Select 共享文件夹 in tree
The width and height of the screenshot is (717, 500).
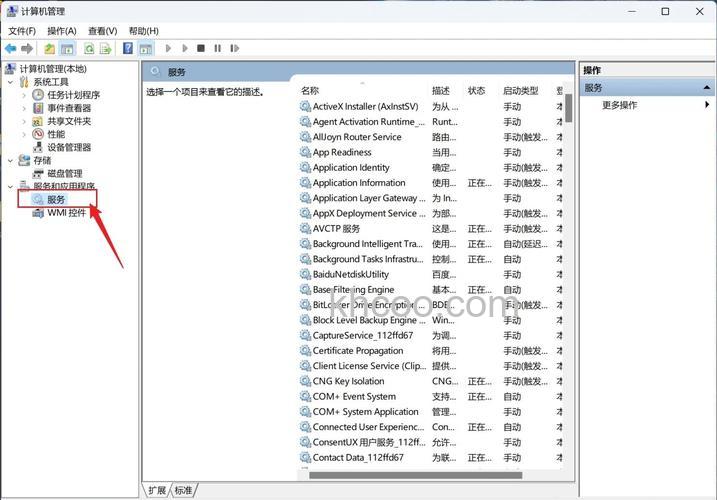tap(69, 121)
